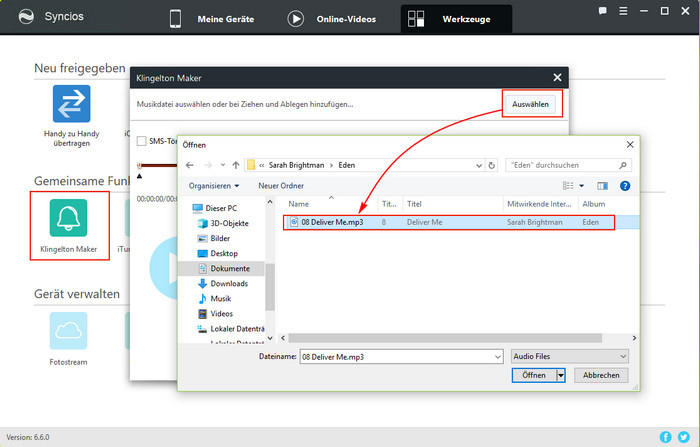Screen dimensions: 700x447
Task: Open the Fotostream tool
Action: [x=68, y=339]
